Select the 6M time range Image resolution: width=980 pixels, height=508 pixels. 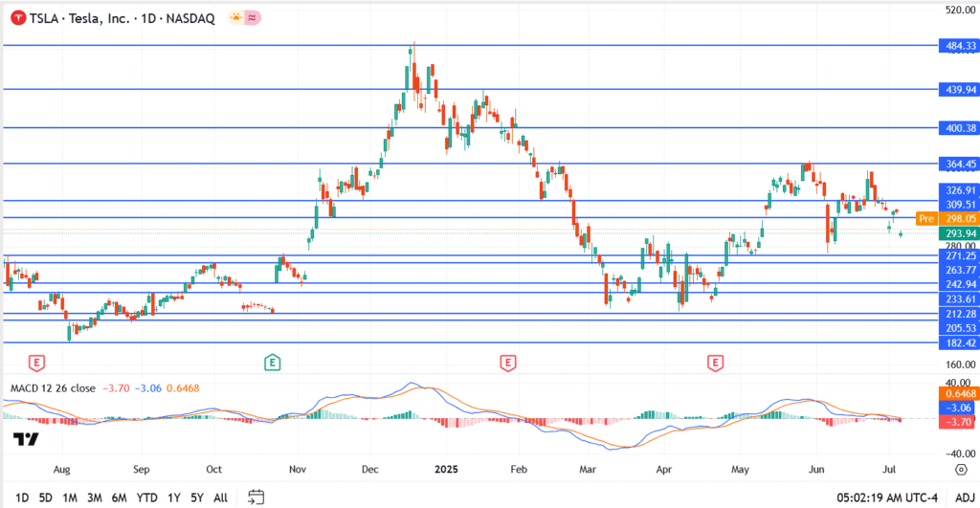[120, 497]
